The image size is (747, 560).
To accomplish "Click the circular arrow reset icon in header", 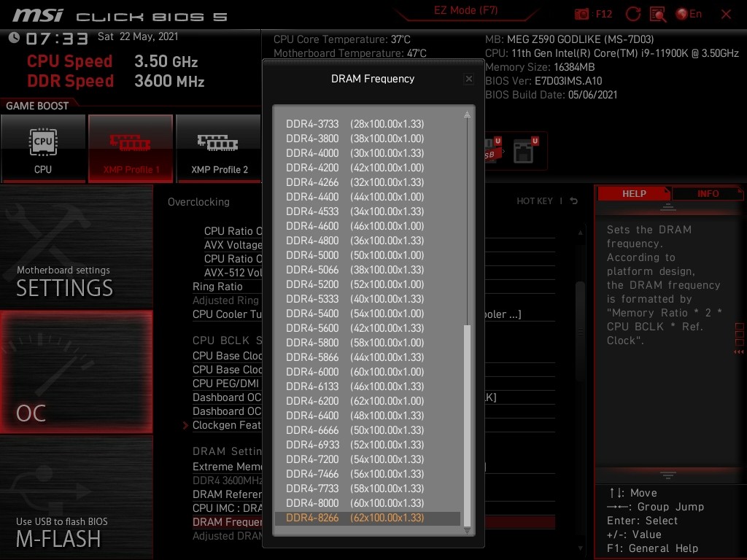I will 633,14.
